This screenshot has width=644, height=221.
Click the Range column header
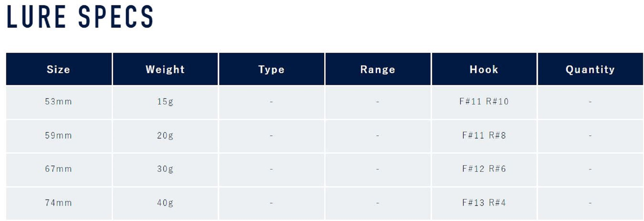[378, 69]
